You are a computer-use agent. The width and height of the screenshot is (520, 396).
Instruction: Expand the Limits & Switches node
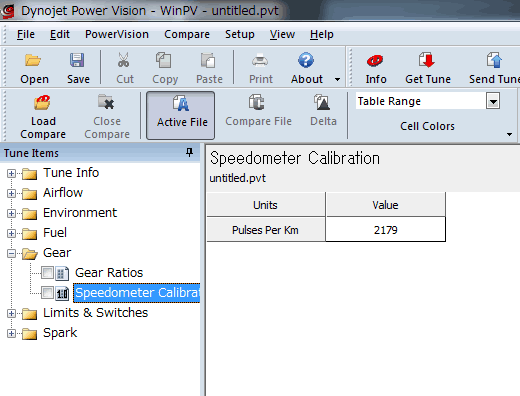point(11,313)
